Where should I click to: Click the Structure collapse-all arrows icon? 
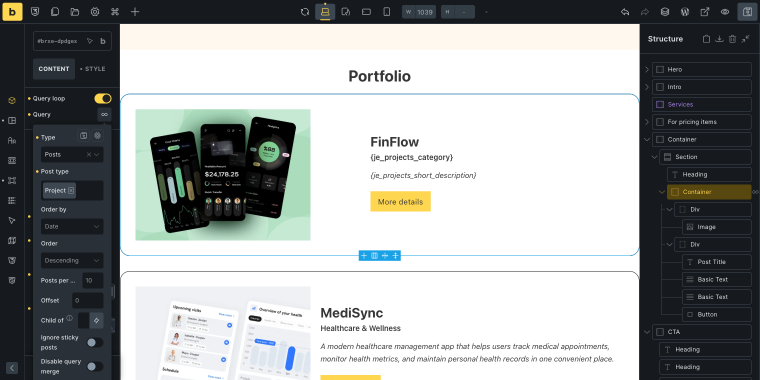point(745,39)
